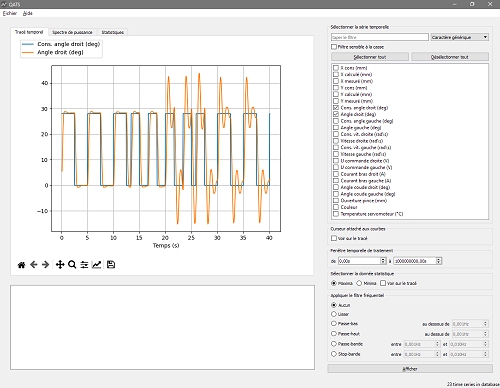Check the X cons (mm) series
The image size is (500, 388).
(336, 68)
